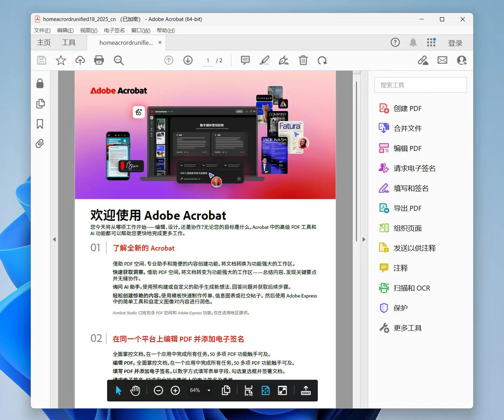This screenshot has height=420, width=504.
Task: Upload file to cloud icon
Action: coord(80,60)
